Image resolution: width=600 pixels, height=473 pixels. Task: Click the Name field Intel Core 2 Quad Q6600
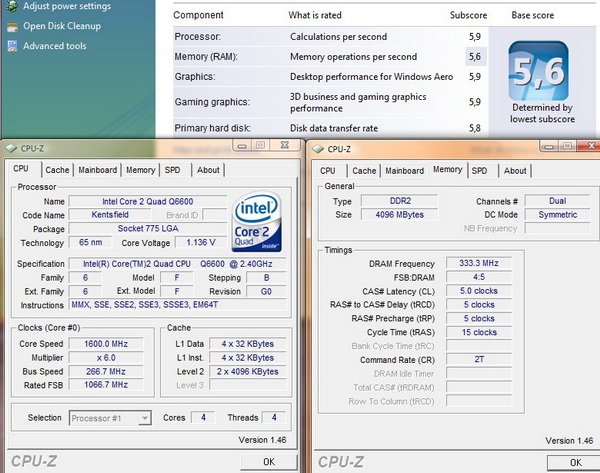[x=148, y=202]
